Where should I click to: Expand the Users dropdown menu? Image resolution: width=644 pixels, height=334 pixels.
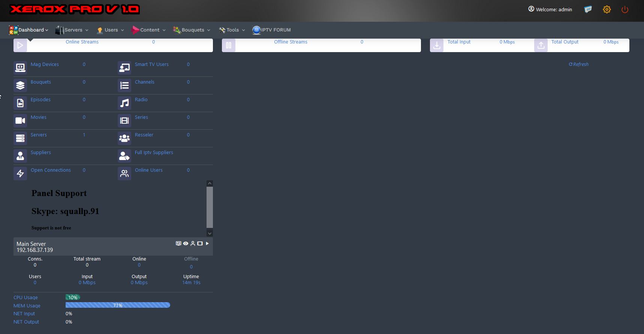tap(111, 30)
